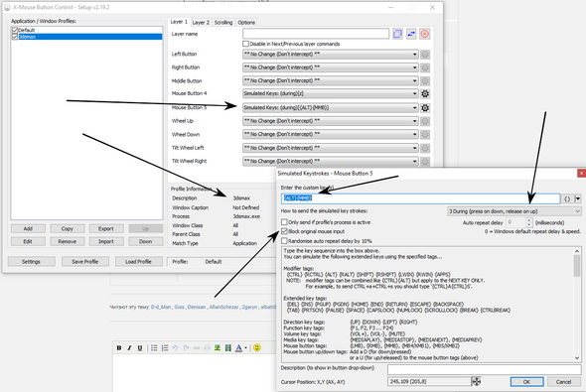Open the Right Button action dropdown
The width and height of the screenshot is (586, 392).
[330, 67]
